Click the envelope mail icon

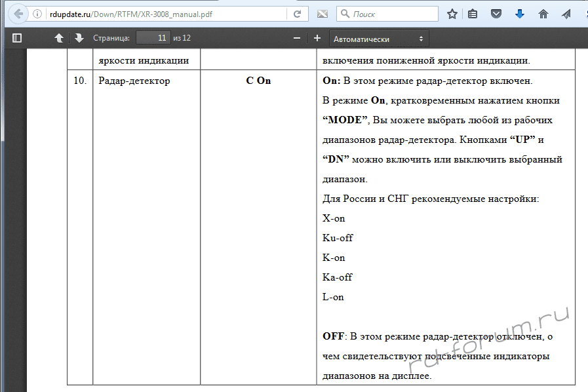point(323,14)
